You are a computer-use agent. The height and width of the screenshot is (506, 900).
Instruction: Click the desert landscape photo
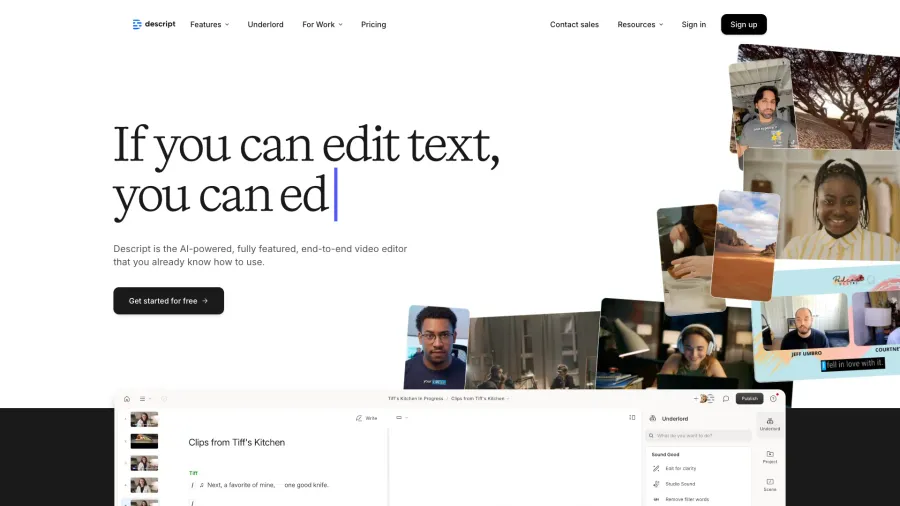746,246
